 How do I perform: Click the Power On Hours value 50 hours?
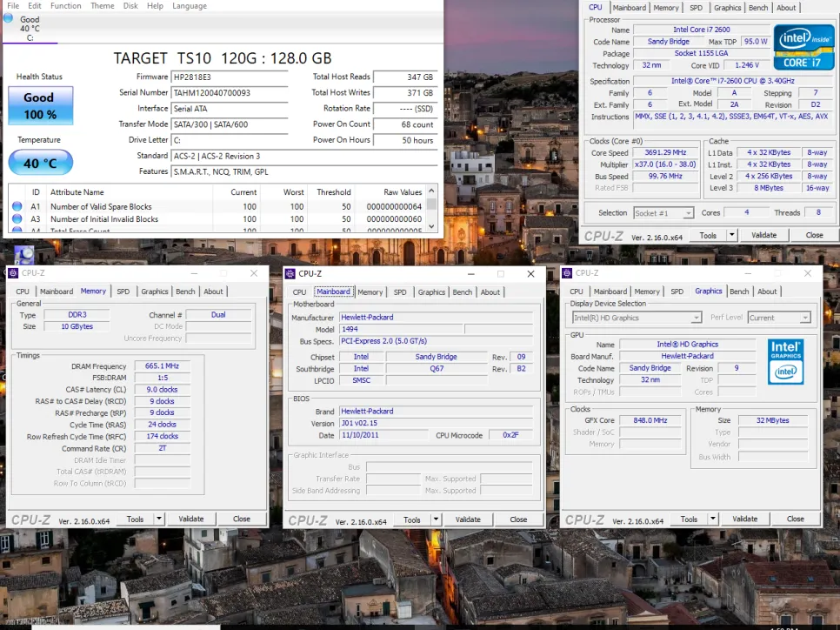click(405, 140)
